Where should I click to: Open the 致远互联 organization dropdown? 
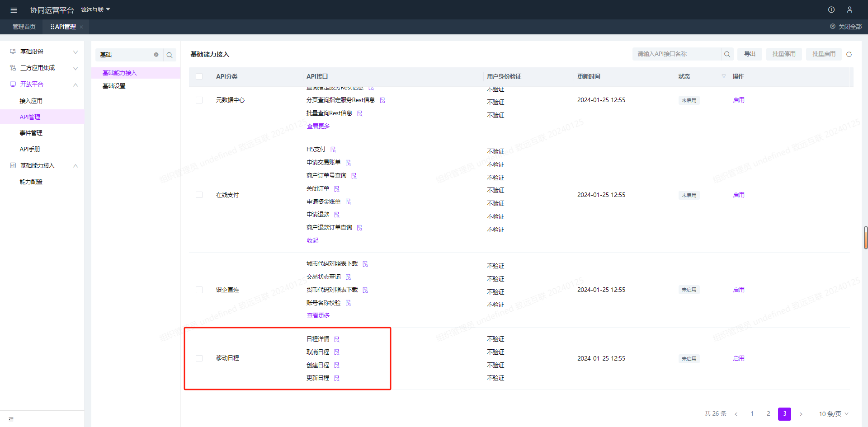(x=95, y=9)
